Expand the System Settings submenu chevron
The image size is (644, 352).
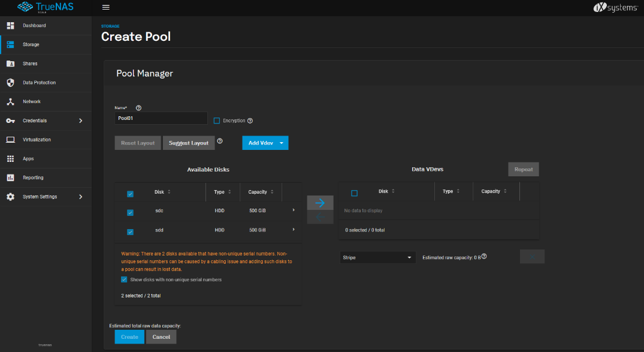pos(80,197)
